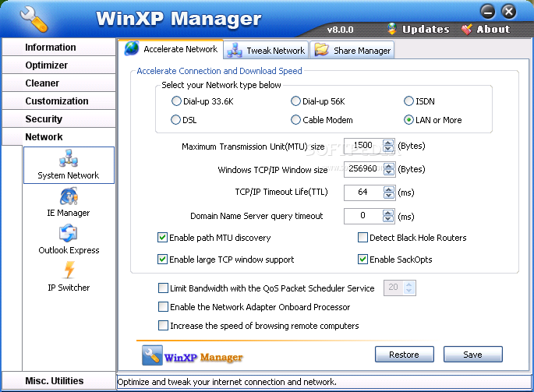The image size is (534, 392).
Task: Collapse the Network section header
Action: pos(59,136)
